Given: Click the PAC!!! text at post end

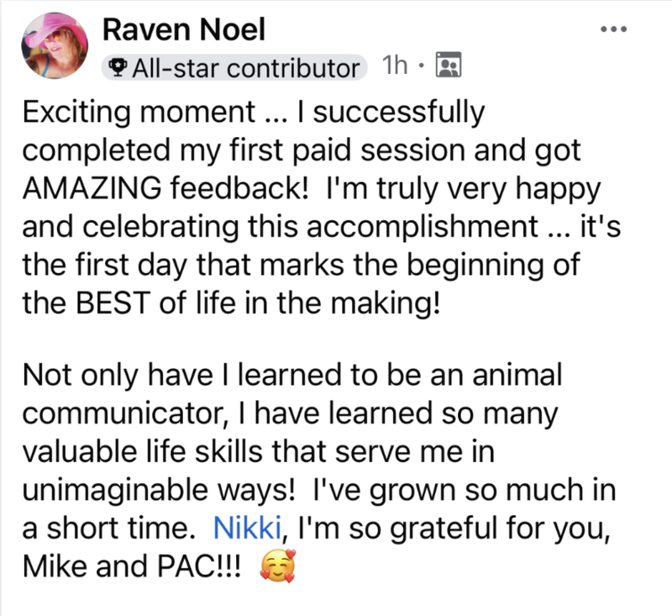Looking at the screenshot, I should tap(199, 566).
